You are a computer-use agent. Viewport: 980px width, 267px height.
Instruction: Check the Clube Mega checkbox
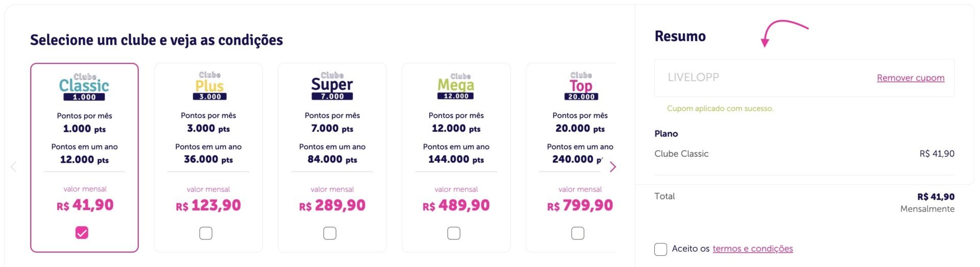click(454, 233)
